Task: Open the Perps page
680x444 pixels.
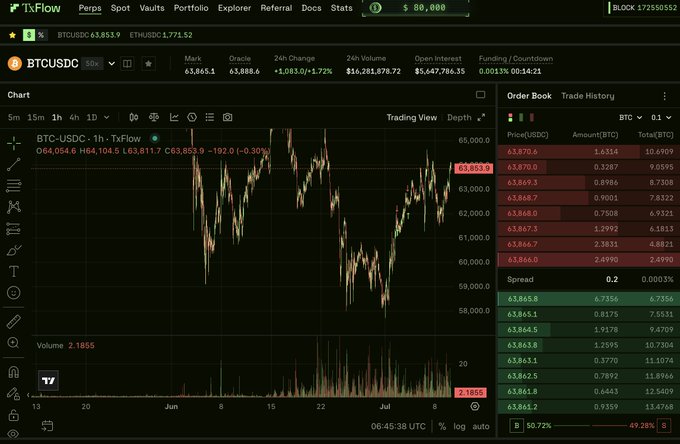Action: [90, 8]
